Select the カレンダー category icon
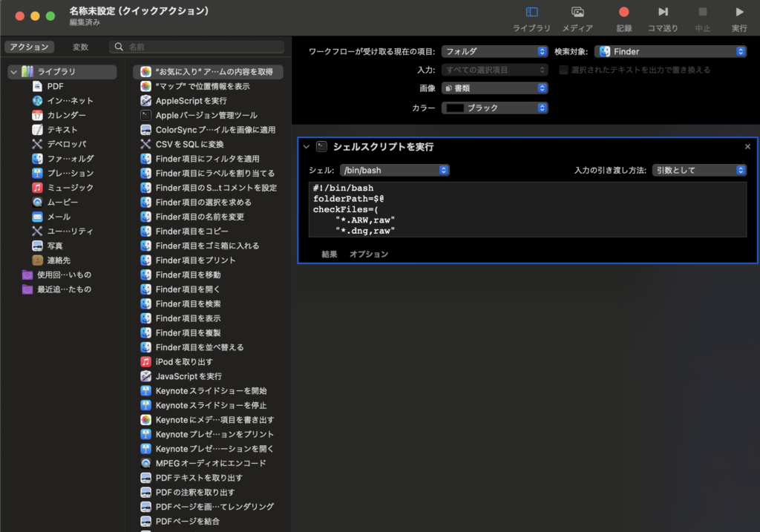The image size is (760, 532). click(x=37, y=115)
